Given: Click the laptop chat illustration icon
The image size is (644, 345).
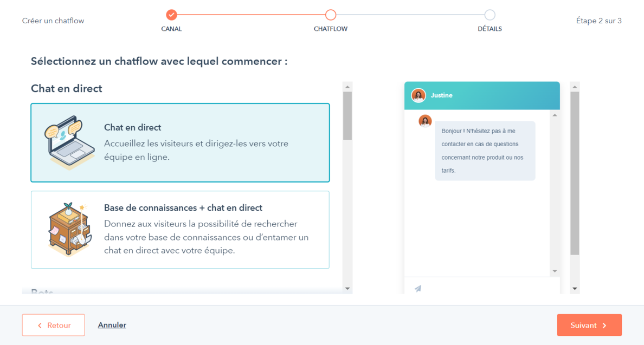Looking at the screenshot, I should click(x=65, y=143).
